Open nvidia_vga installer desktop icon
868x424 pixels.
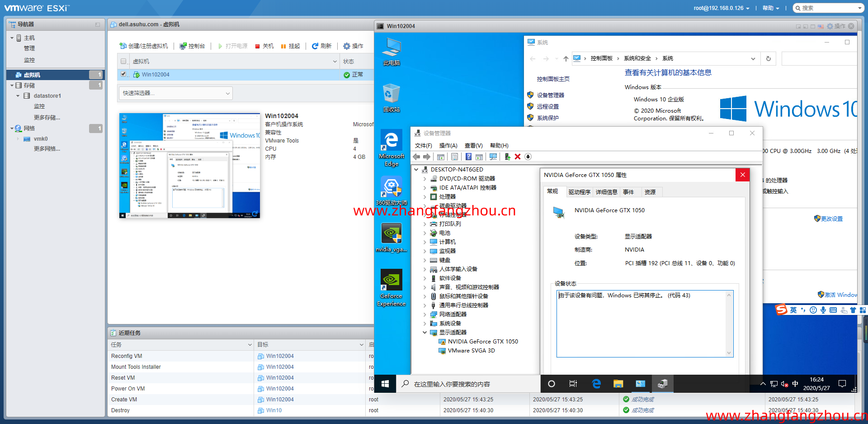(392, 238)
